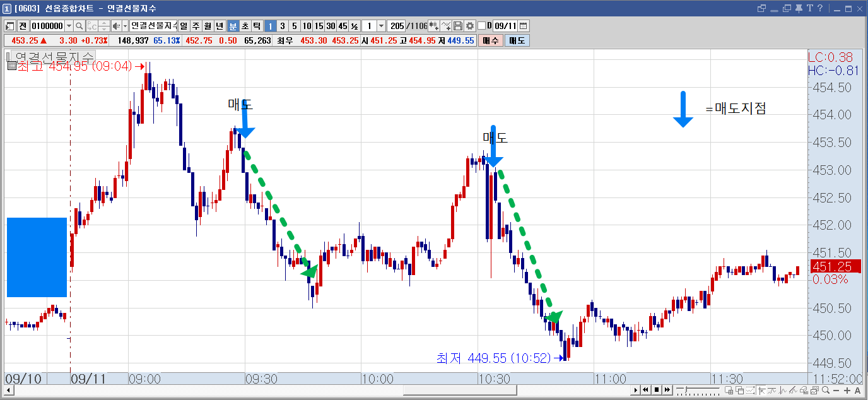Select the 월 (monthly) chart period
The height and width of the screenshot is (400, 868).
click(x=208, y=26)
